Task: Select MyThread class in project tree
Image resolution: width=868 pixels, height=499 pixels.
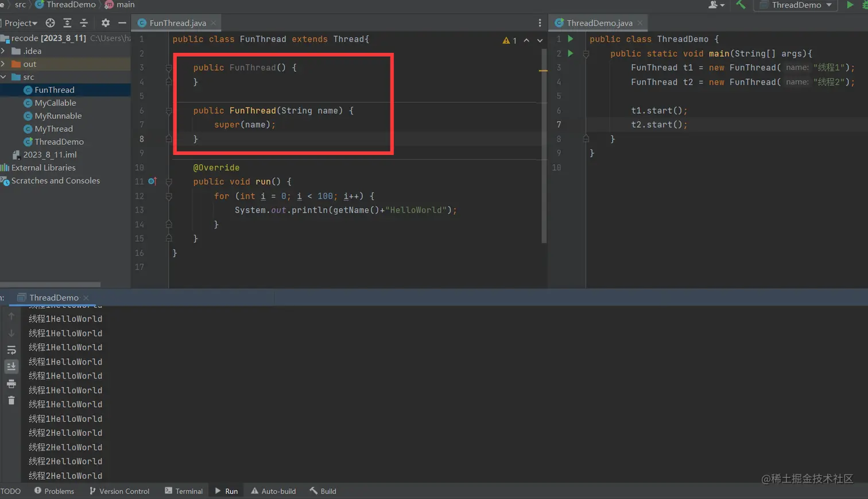Action: tap(53, 129)
